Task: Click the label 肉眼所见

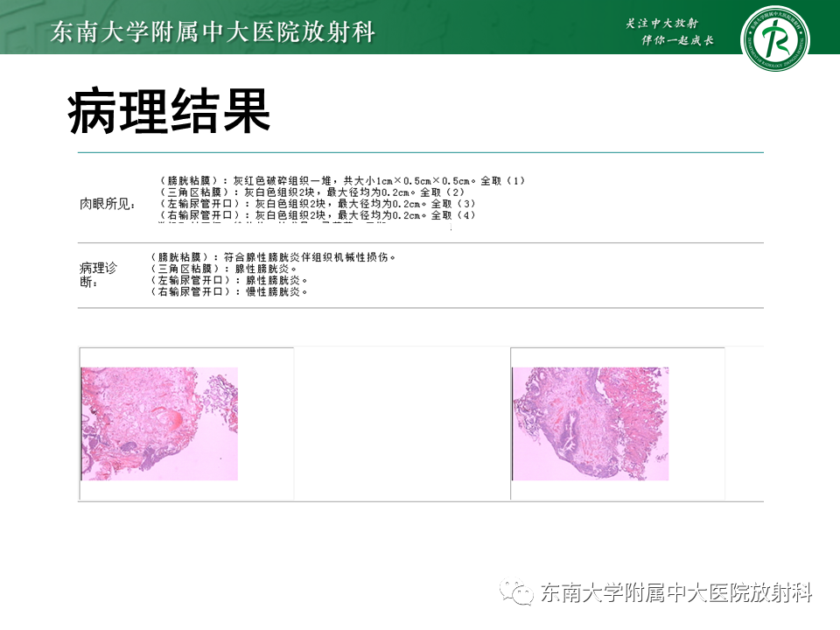Action: [x=107, y=204]
